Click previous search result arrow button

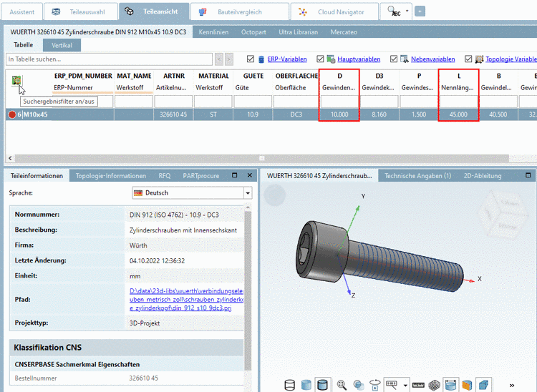tap(219, 59)
